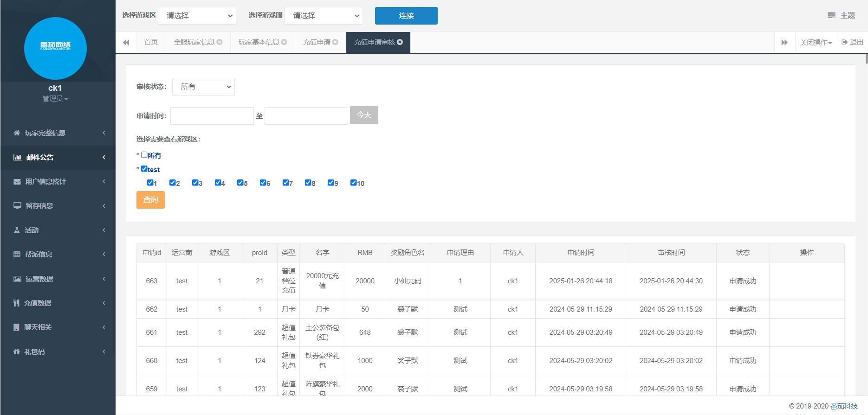The height and width of the screenshot is (415, 868).
Task: Expand the 邮件公告 menu arrow
Action: pos(104,157)
